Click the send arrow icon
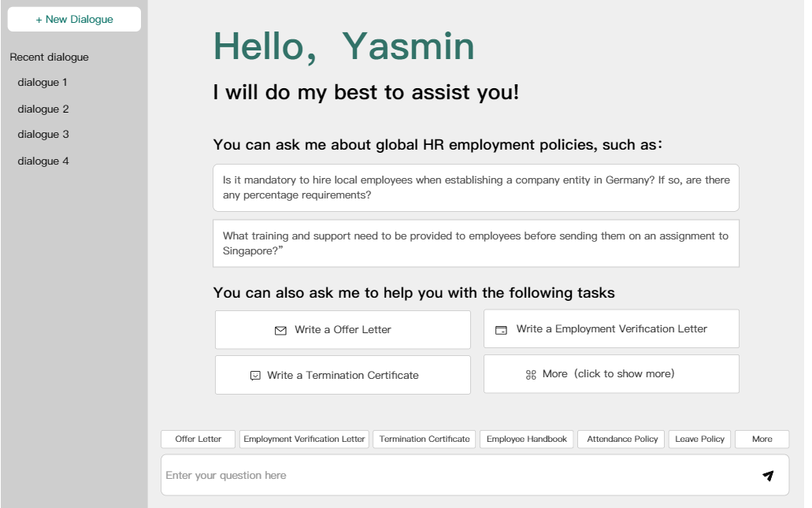Image resolution: width=812 pixels, height=508 pixels. pos(768,476)
